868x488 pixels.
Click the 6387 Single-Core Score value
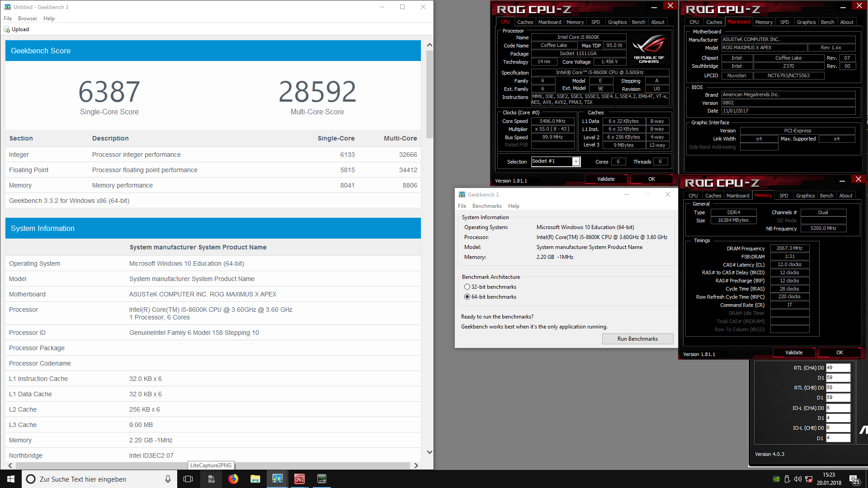pyautogui.click(x=109, y=92)
